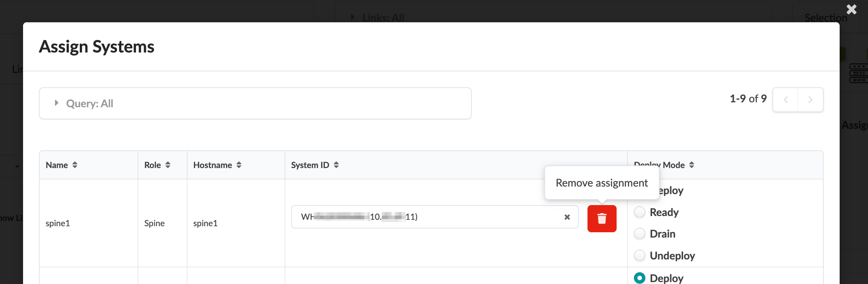Viewport: 868px width, 284px height.
Task: Expand the Links: All section
Action: [353, 17]
